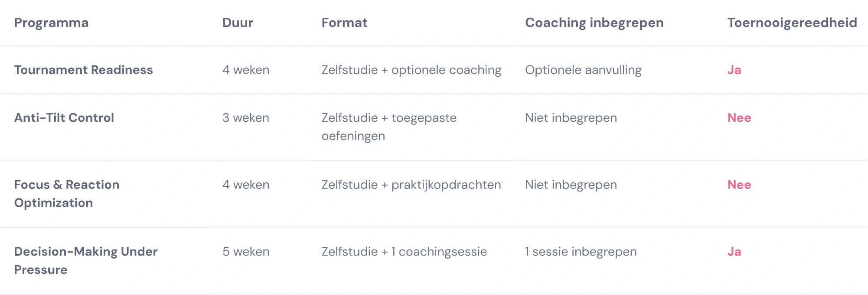Select the Toernooigereedheid column header

792,23
